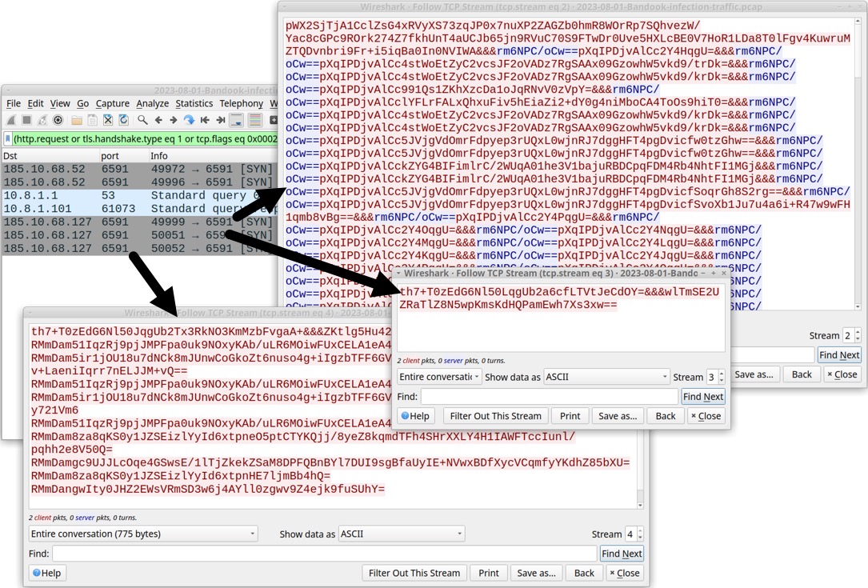868x588 pixels.
Task: Click Back in stream 4 window
Action: 584,573
